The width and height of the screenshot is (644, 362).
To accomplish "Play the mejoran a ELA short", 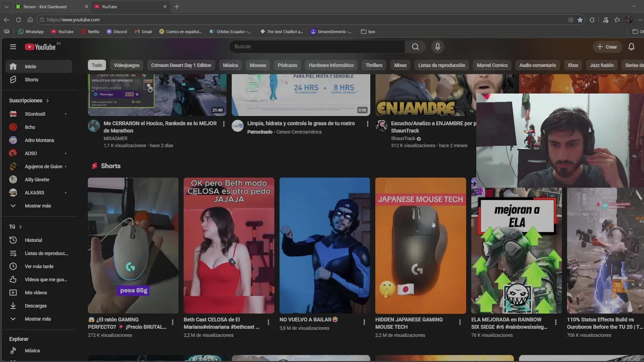I will click(x=516, y=250).
